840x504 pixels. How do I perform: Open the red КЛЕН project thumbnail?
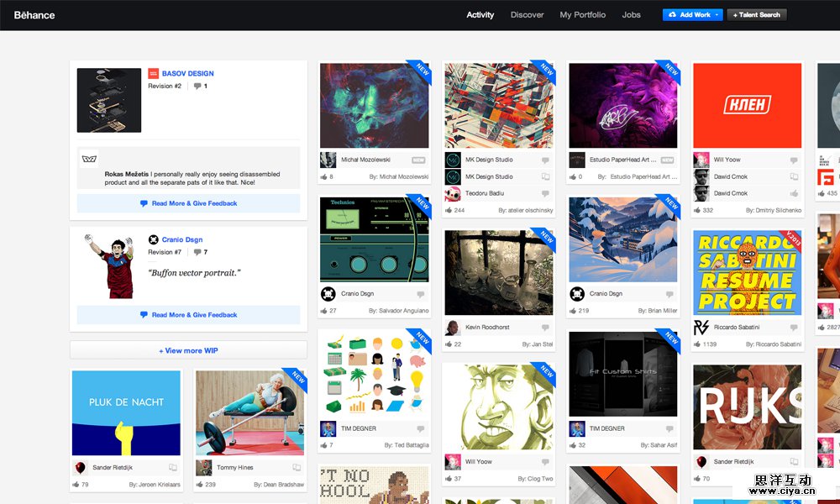pos(747,106)
